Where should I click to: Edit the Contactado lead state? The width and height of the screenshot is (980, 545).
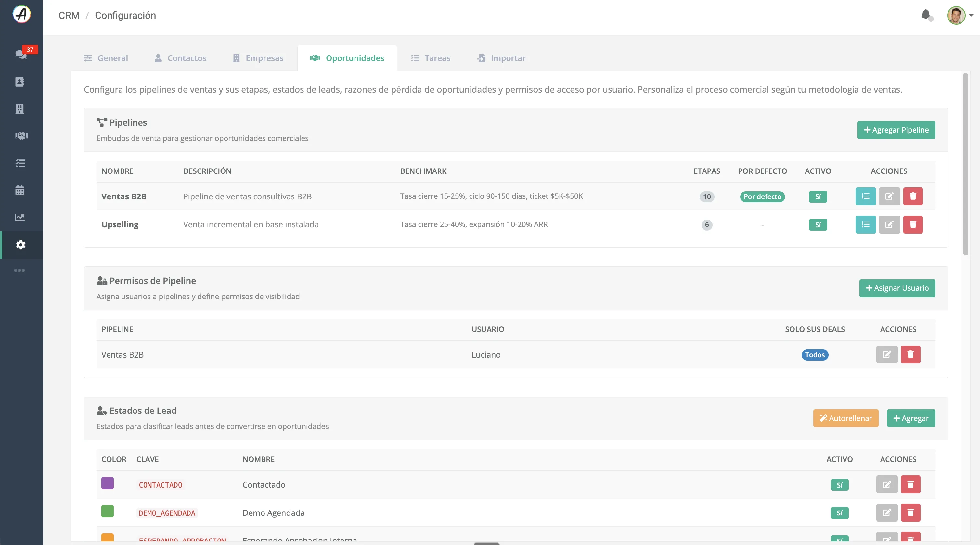click(x=887, y=485)
